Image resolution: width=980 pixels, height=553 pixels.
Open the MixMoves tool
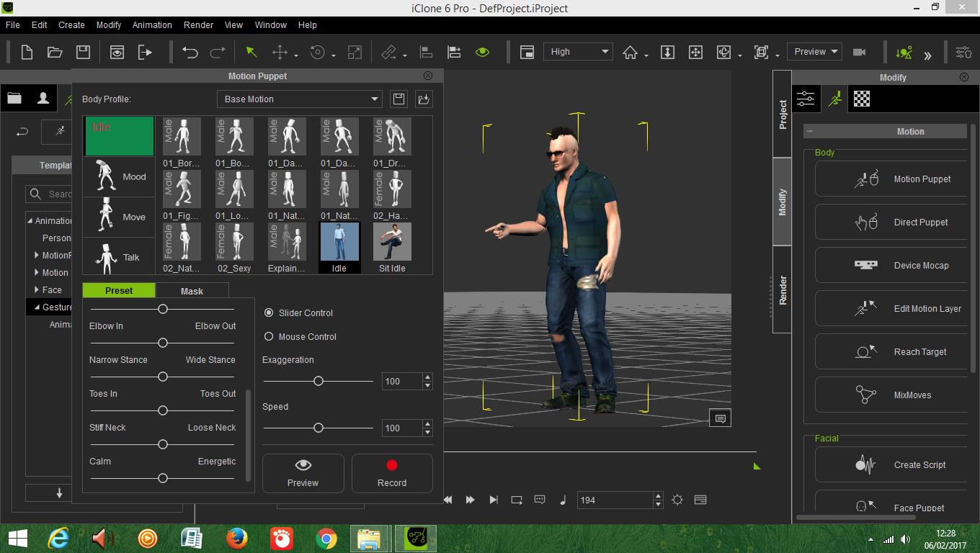point(891,395)
